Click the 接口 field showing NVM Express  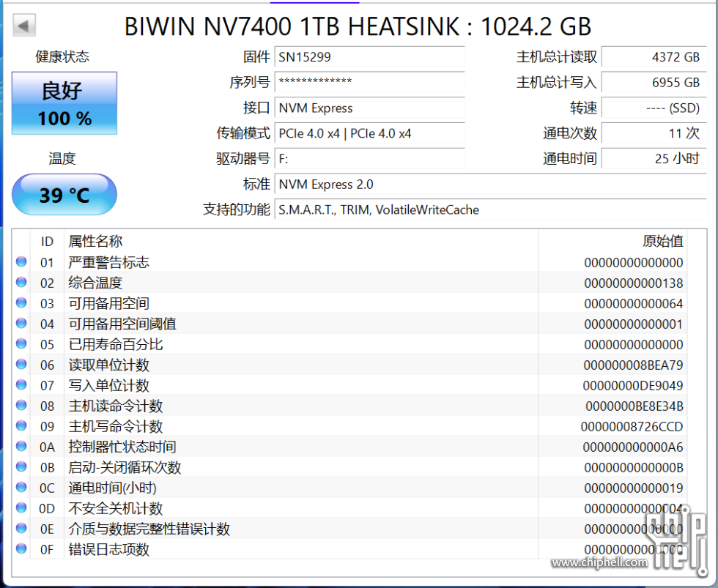pyautogui.click(x=369, y=108)
